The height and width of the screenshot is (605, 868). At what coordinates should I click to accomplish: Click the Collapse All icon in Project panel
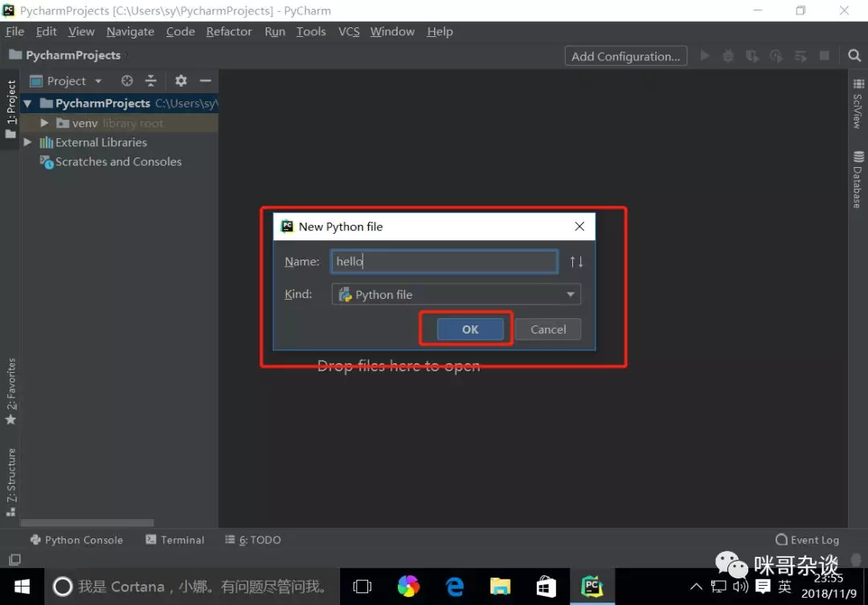150,81
